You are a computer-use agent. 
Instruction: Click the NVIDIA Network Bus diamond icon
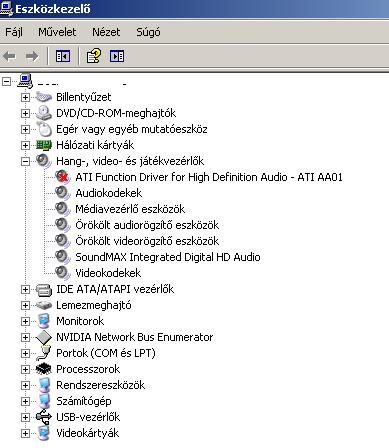tap(44, 337)
